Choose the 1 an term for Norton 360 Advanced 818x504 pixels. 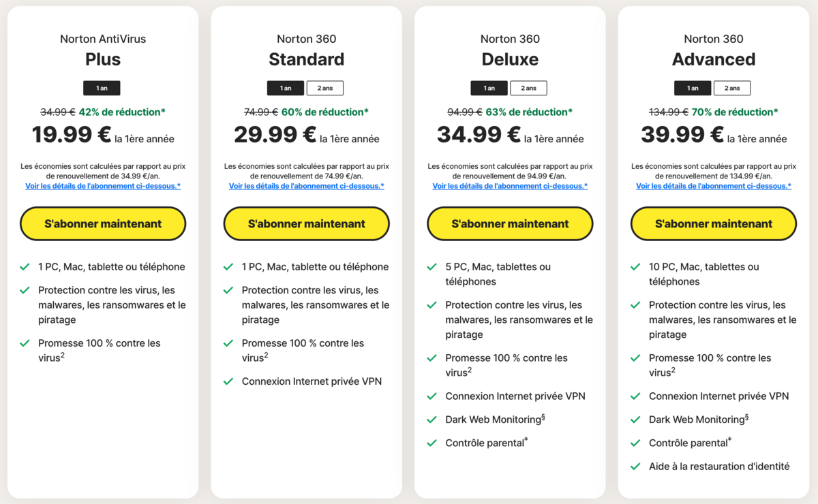click(693, 88)
